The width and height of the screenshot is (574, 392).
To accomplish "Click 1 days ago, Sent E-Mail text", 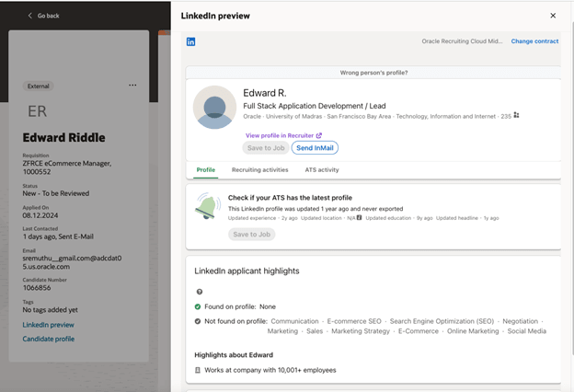I will pos(58,236).
